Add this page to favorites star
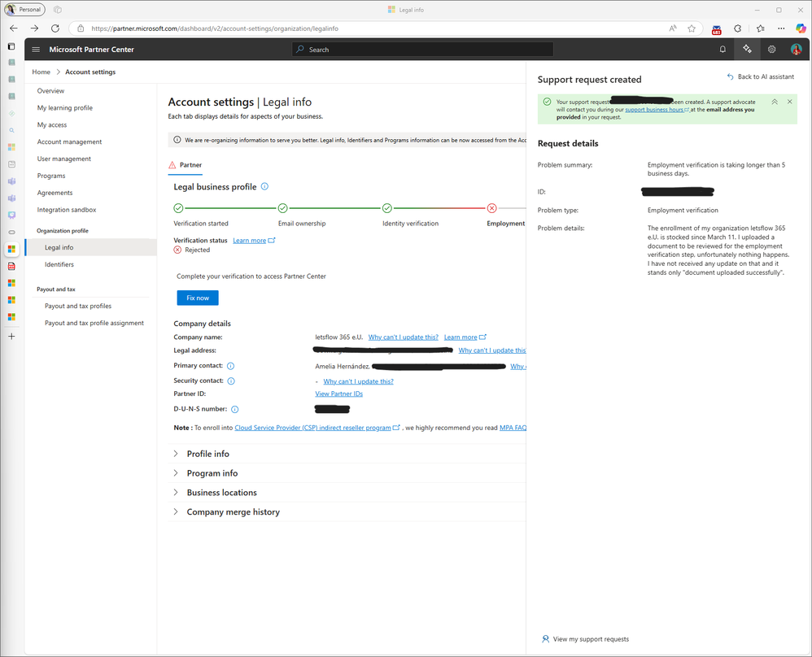 click(692, 28)
